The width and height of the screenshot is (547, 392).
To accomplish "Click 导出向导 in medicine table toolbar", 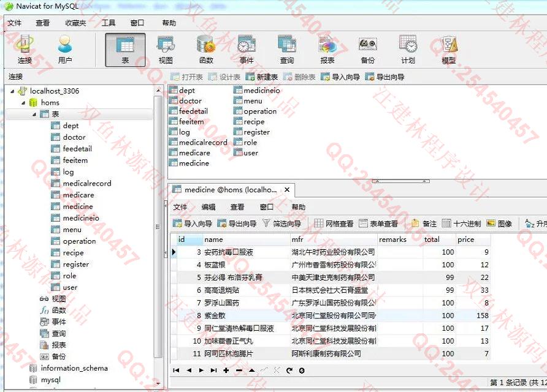I will click(237, 224).
